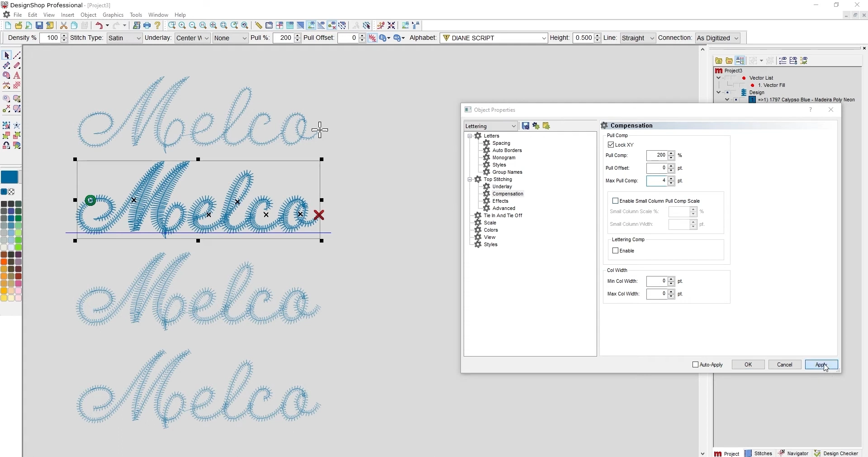This screenshot has width=868, height=457.
Task: Click the Apply button
Action: [821, 365]
